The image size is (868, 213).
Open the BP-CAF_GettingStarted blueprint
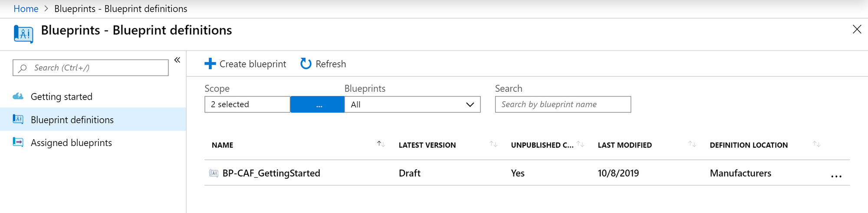(271, 173)
